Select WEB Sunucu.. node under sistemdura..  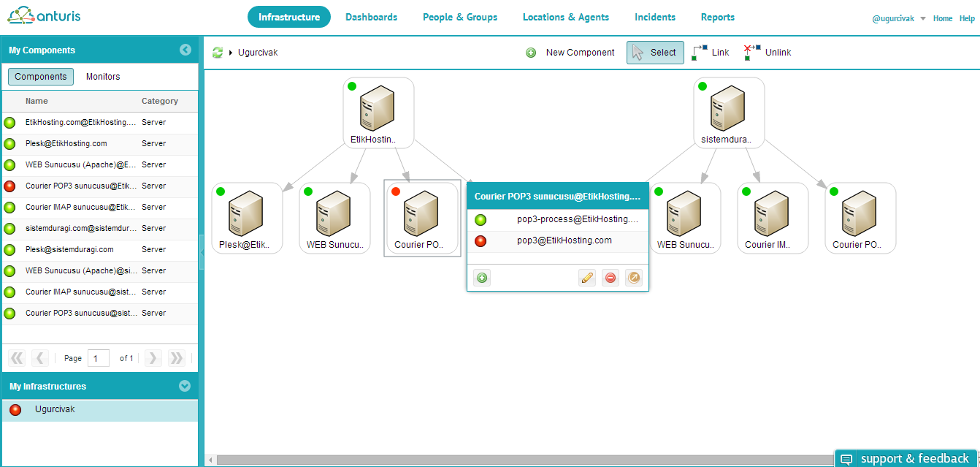pos(686,219)
